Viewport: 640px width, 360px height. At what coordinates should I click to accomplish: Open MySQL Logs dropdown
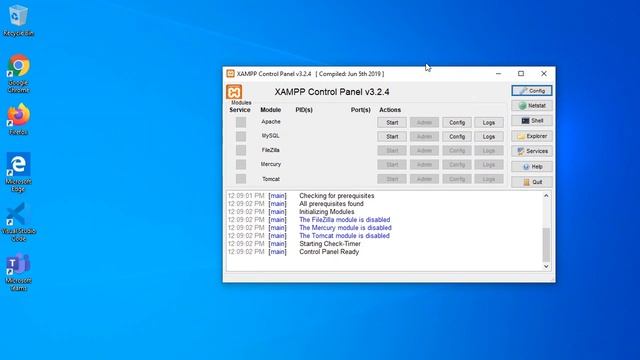pyautogui.click(x=489, y=137)
